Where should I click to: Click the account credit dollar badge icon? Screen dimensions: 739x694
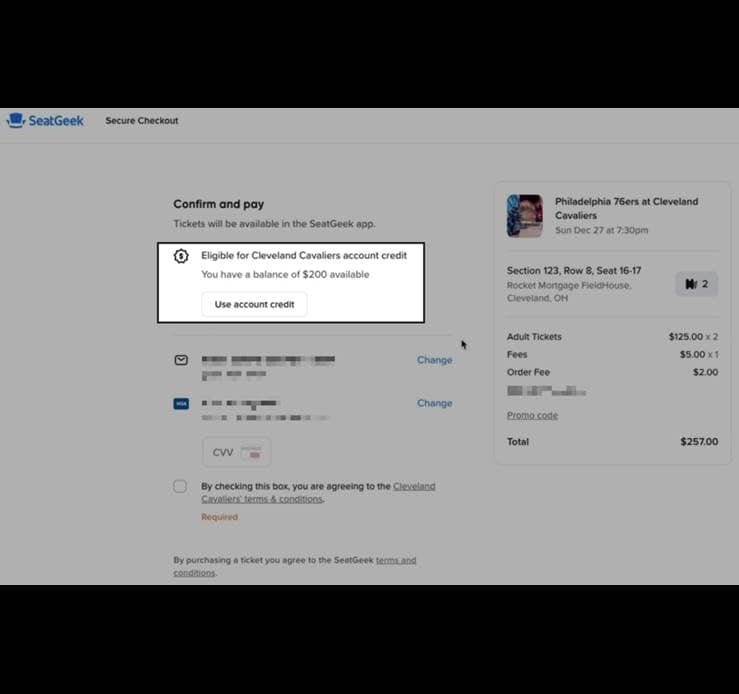(181, 256)
